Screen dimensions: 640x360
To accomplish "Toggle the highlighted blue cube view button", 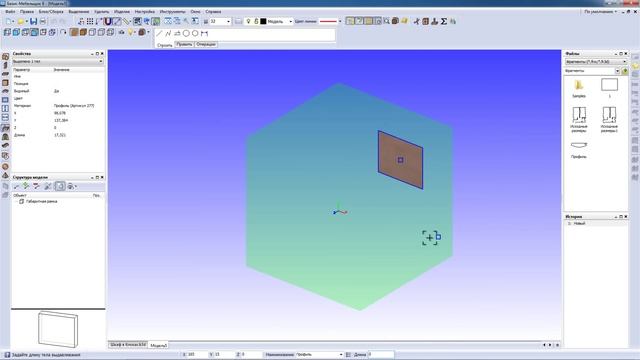I will click(34, 32).
